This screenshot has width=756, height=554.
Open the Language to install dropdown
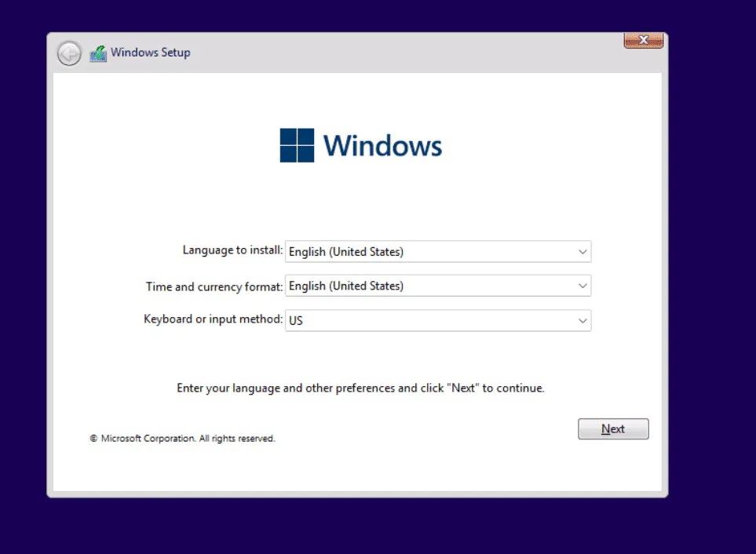coord(438,251)
